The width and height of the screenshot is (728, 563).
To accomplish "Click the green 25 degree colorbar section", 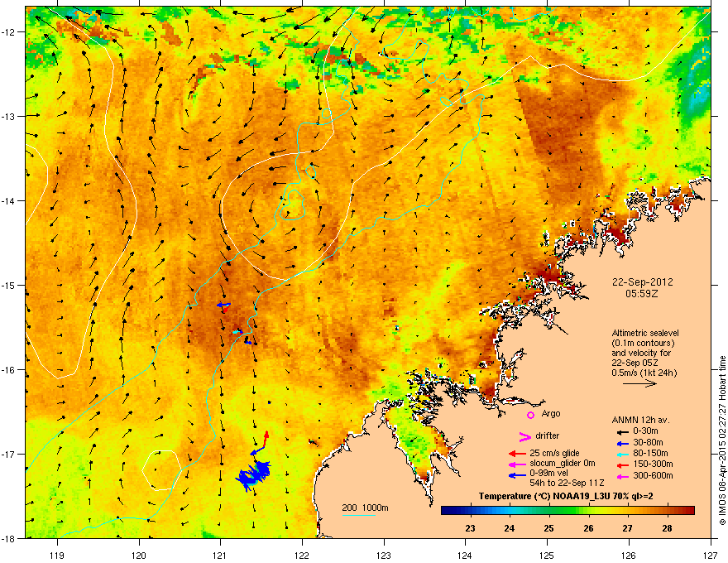I will [x=548, y=511].
